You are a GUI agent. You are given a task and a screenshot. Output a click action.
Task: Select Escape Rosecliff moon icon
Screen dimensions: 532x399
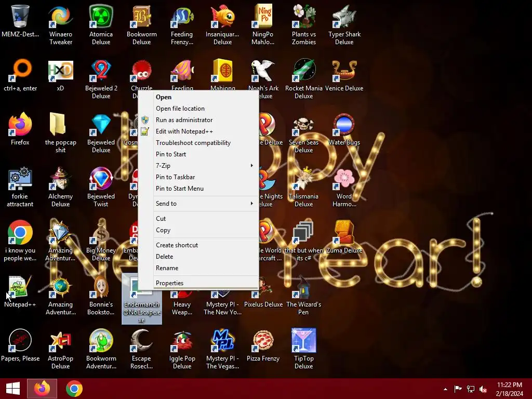141,340
